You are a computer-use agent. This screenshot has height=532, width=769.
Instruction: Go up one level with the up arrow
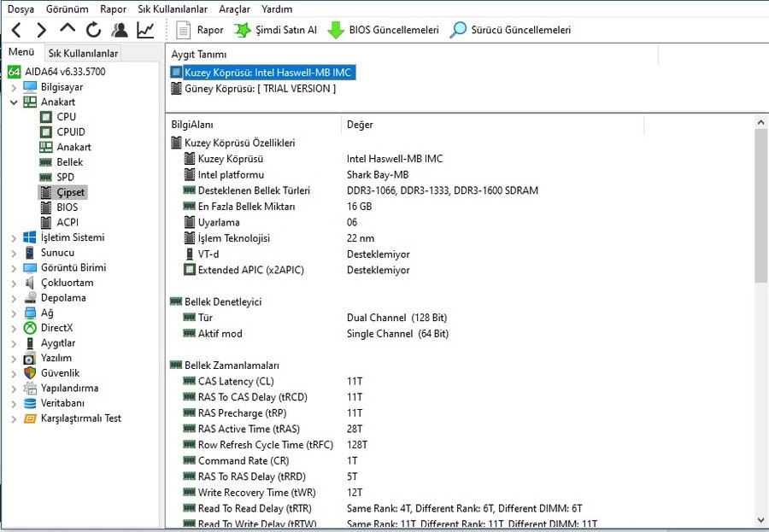click(x=68, y=29)
